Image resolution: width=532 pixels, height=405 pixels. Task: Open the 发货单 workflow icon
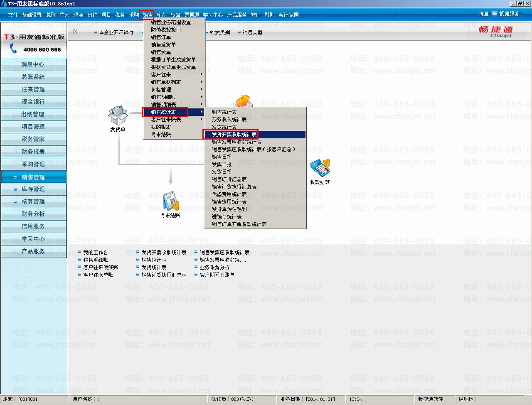(118, 116)
